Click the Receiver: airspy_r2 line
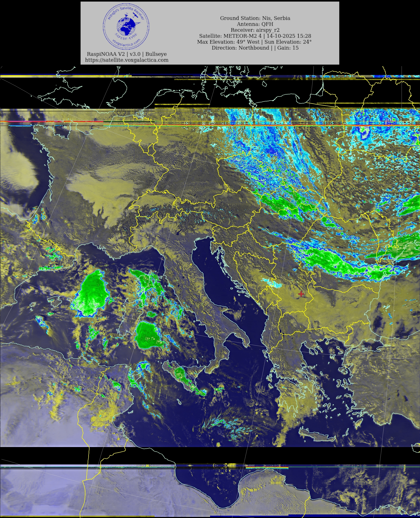Viewport: 420px width, 518px height. pyautogui.click(x=255, y=30)
